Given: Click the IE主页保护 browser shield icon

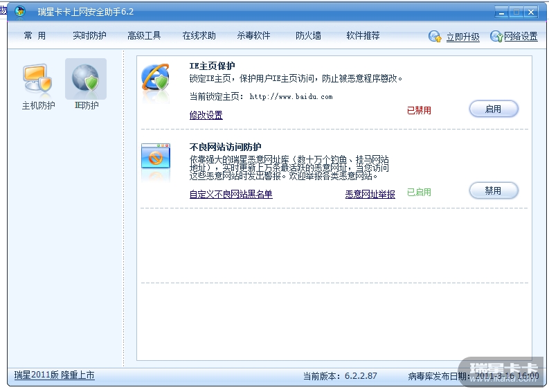Looking at the screenshot, I should (156, 78).
